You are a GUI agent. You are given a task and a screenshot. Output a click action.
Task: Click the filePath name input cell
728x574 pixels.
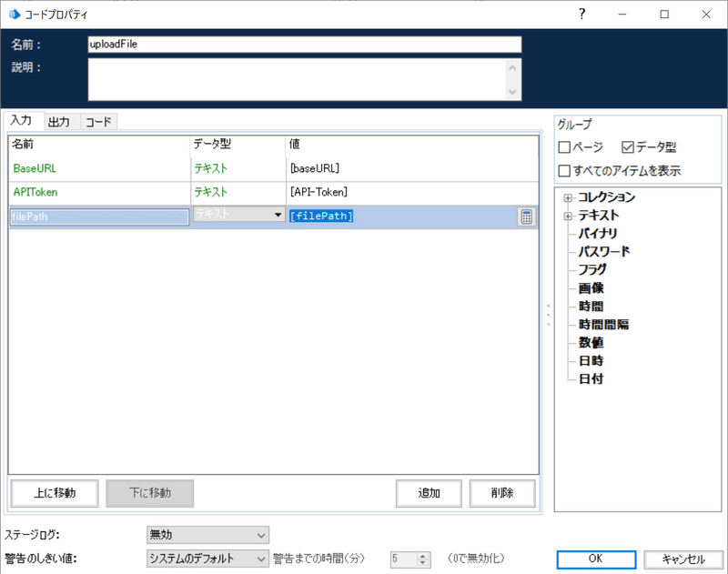pos(99,217)
